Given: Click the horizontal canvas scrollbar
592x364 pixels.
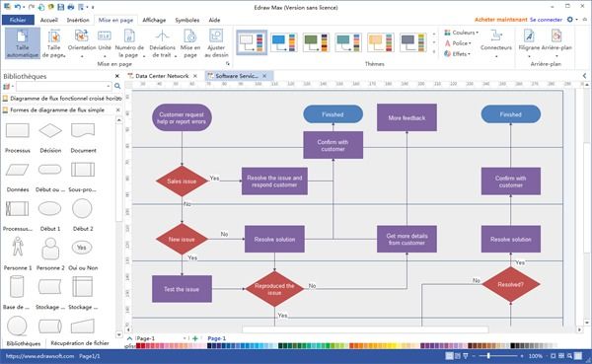Looking at the screenshot, I should click(x=365, y=329).
